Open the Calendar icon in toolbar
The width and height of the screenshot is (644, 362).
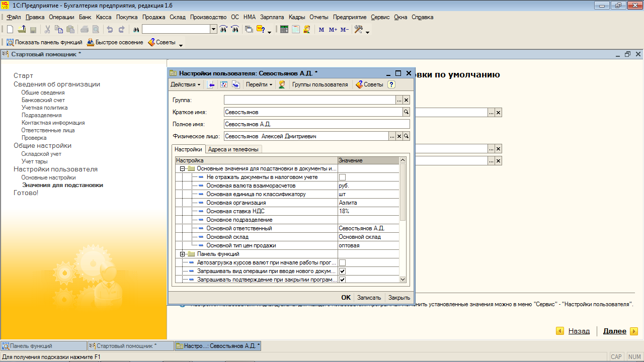pos(295,30)
